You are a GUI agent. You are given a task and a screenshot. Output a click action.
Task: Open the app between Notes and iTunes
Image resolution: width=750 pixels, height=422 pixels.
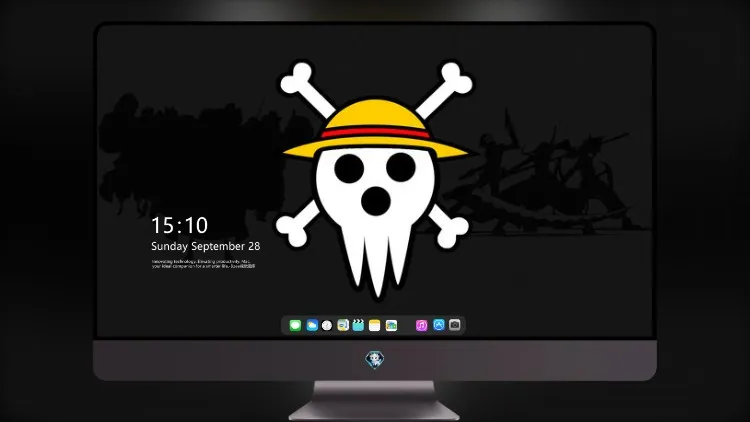pos(391,325)
